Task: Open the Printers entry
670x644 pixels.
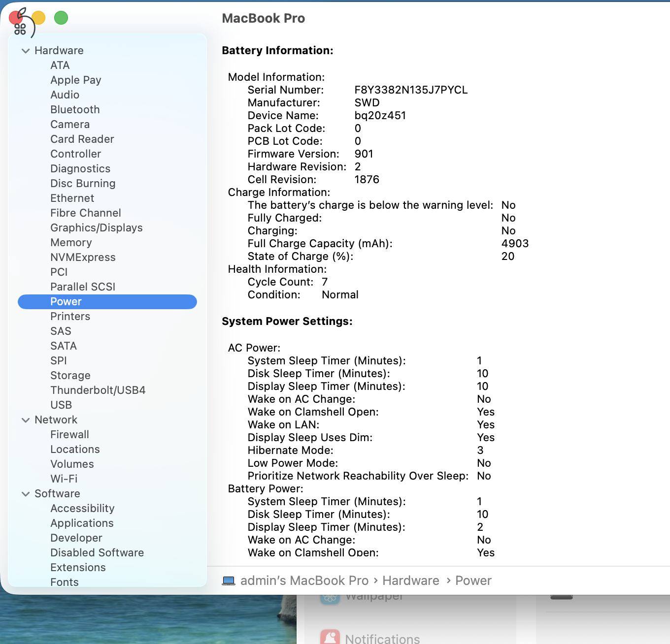Action: click(x=70, y=317)
